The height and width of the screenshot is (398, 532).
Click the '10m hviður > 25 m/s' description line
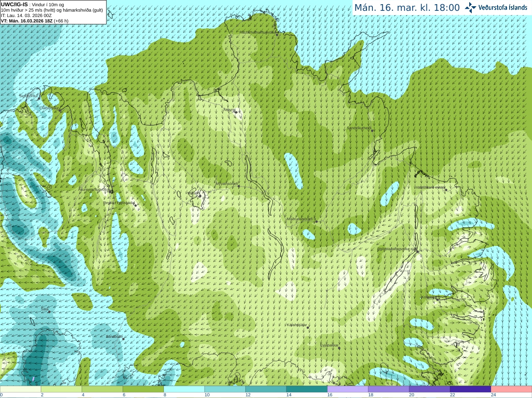pos(52,10)
